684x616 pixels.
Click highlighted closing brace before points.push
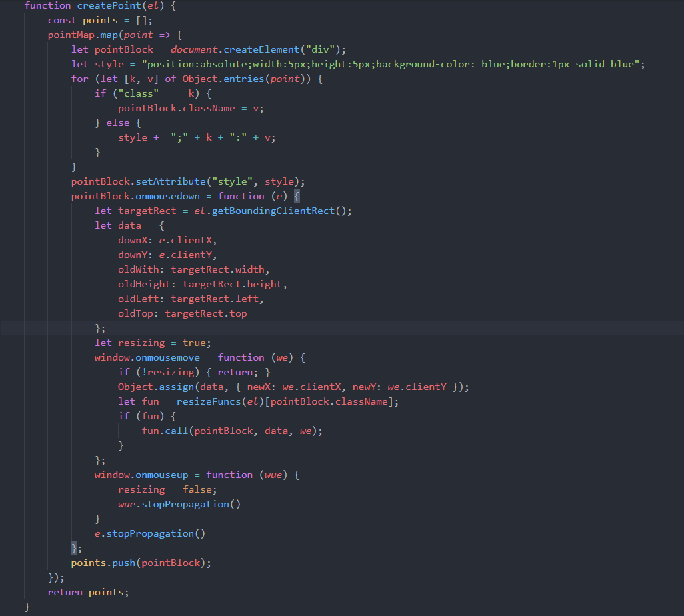74,548
